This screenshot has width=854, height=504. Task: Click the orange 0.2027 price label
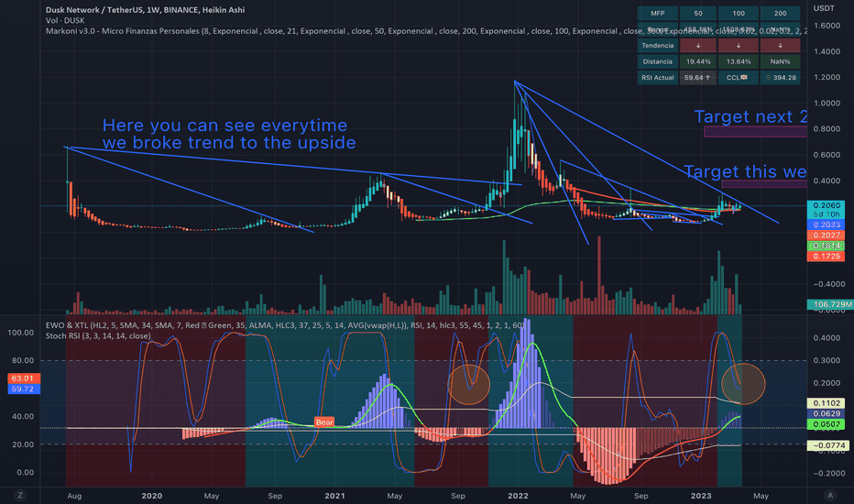point(826,236)
